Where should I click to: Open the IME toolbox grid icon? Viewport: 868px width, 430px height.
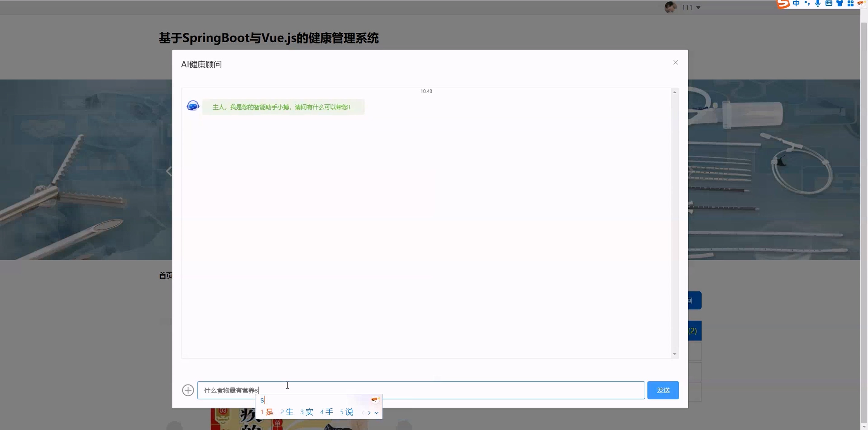pos(850,3)
